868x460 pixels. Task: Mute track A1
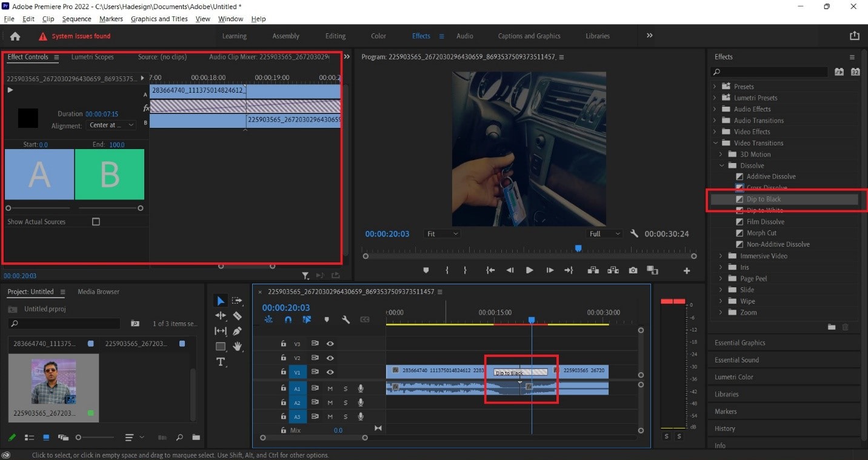pyautogui.click(x=330, y=388)
